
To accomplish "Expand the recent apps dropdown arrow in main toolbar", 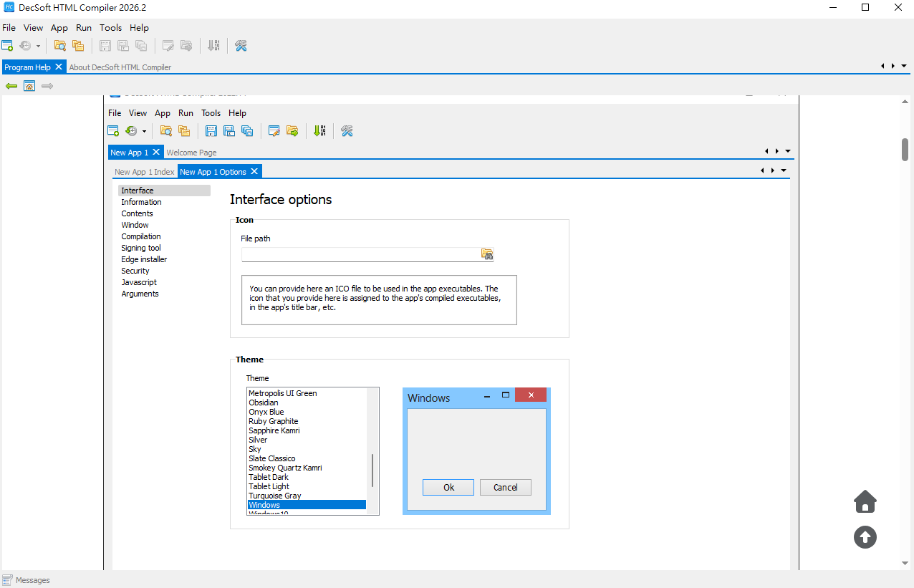I will (x=38, y=47).
